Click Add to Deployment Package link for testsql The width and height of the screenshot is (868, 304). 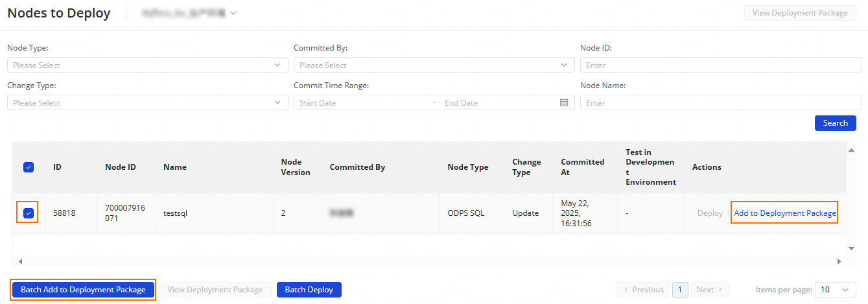tap(784, 213)
